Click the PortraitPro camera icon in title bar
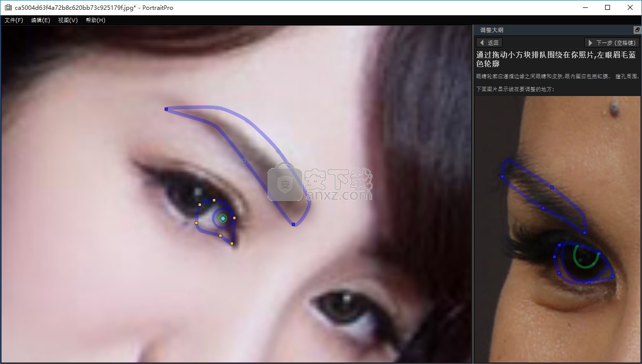This screenshot has width=642, height=364. [x=8, y=7]
